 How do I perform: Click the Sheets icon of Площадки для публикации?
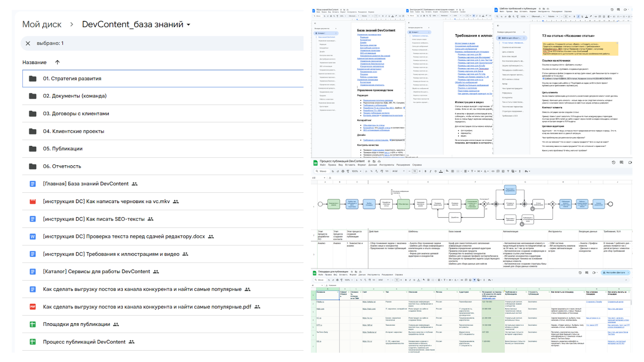33,324
